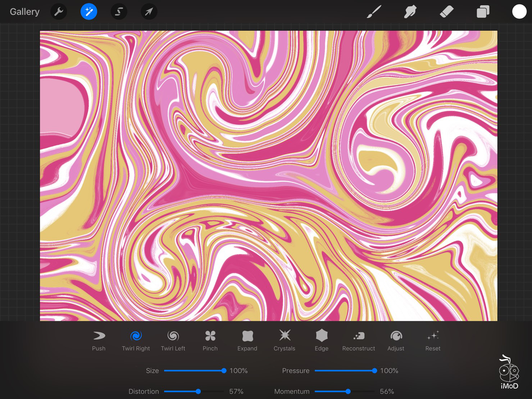Open the Adjustments magic wand menu
532x399 pixels.
pyautogui.click(x=88, y=12)
